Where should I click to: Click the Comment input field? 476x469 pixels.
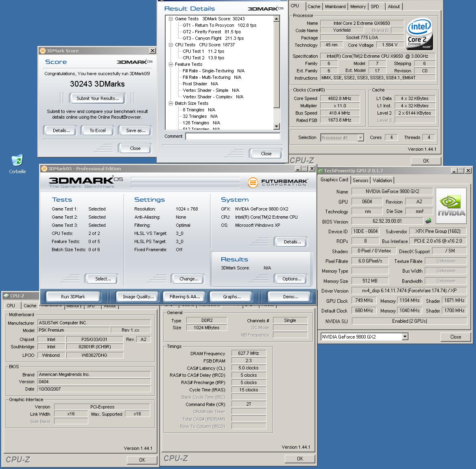click(233, 137)
